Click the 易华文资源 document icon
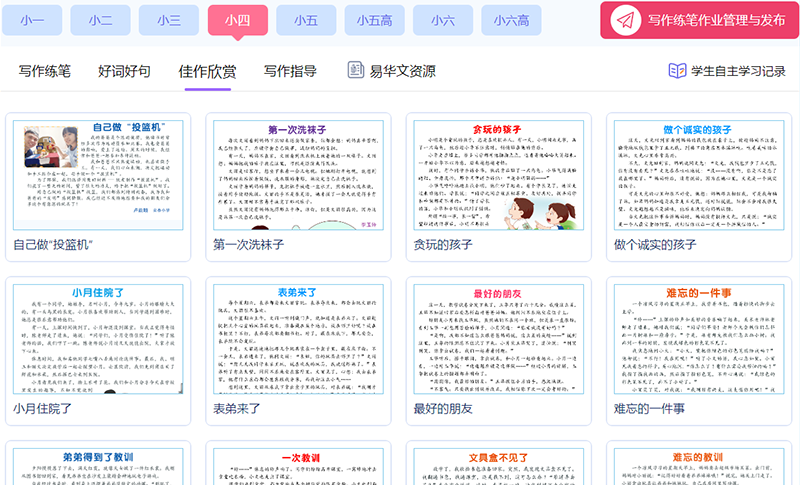Screen dimensions: 800x485 click(356, 71)
